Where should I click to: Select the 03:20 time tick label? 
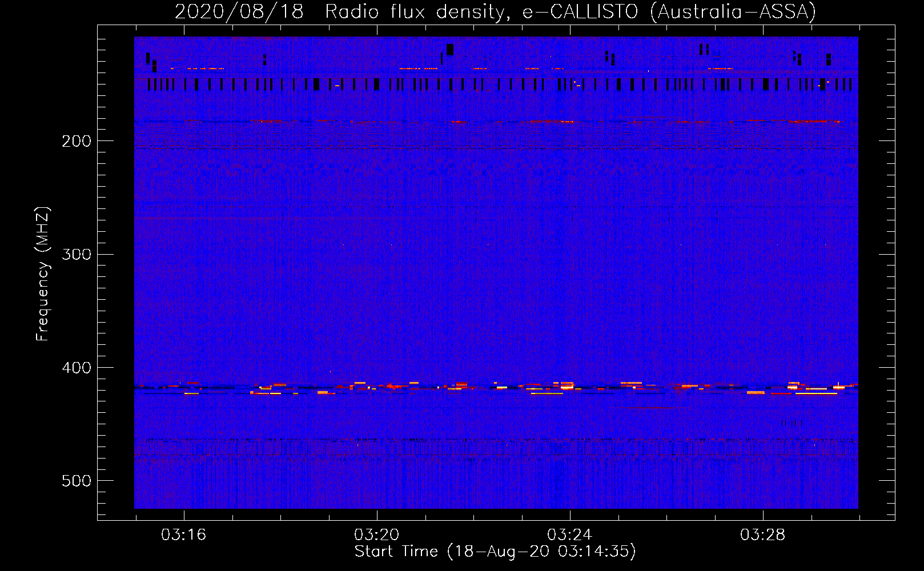[376, 535]
